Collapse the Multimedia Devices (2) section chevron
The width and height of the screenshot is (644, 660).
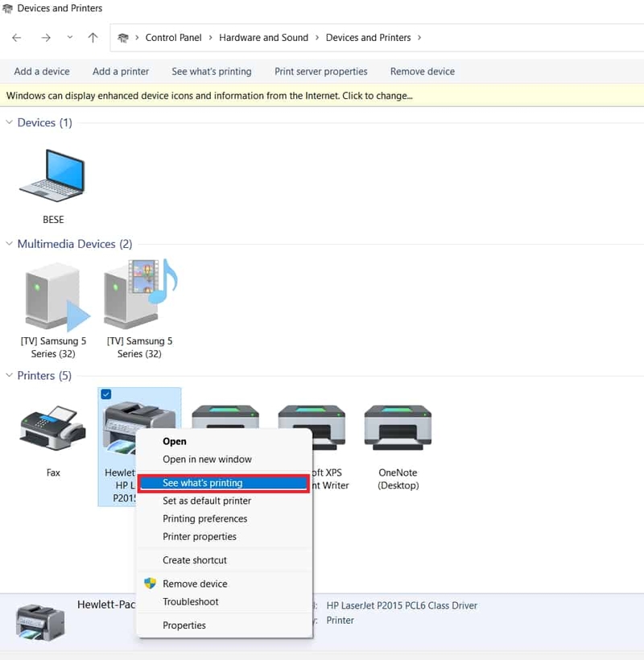point(9,244)
